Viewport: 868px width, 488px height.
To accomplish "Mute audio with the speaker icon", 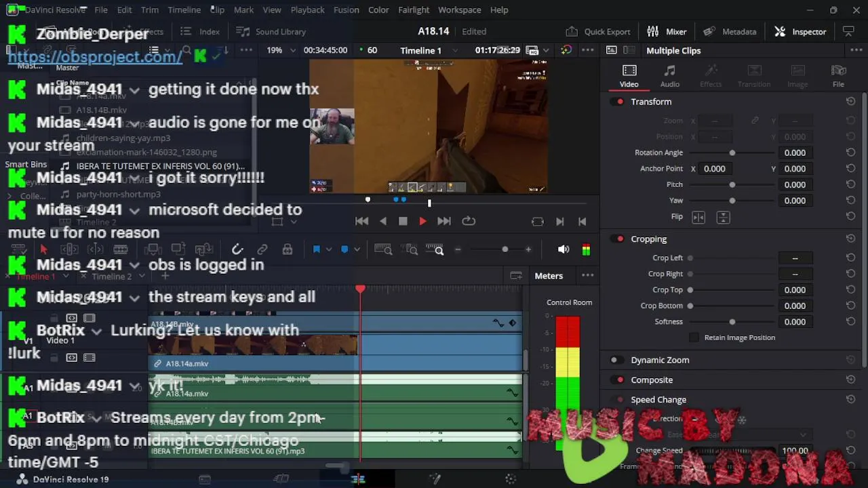I will click(564, 249).
